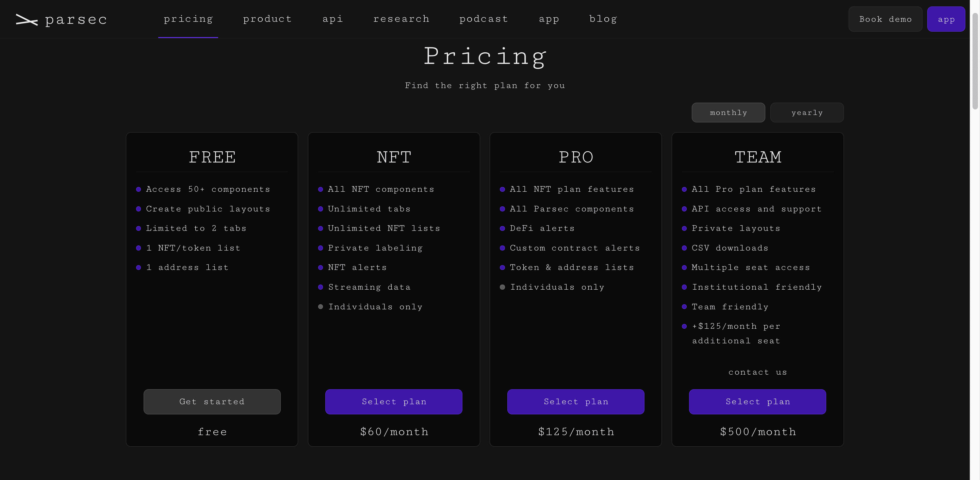The width and height of the screenshot is (980, 480).
Task: Click contact us in TEAM card
Action: coord(757,372)
